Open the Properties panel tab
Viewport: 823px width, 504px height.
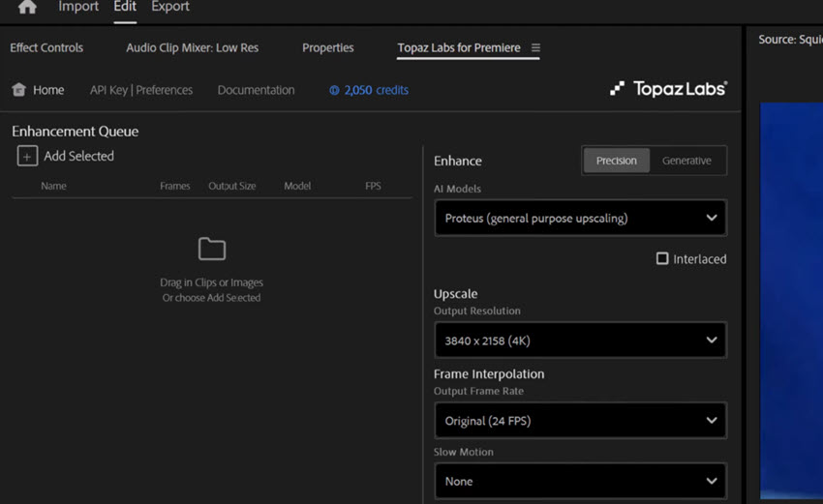pos(328,47)
